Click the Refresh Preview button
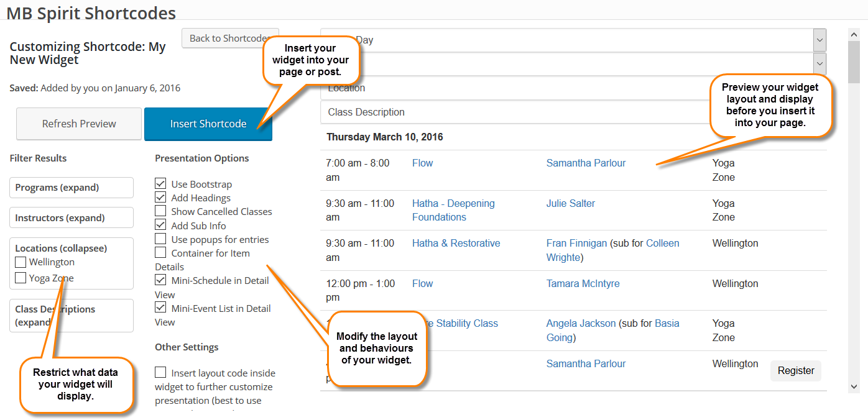 coord(79,124)
